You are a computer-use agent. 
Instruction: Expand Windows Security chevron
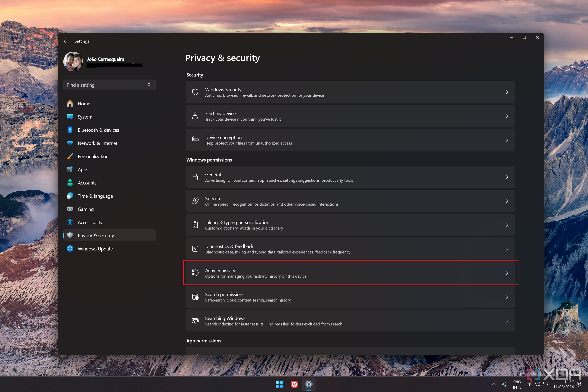click(x=507, y=92)
